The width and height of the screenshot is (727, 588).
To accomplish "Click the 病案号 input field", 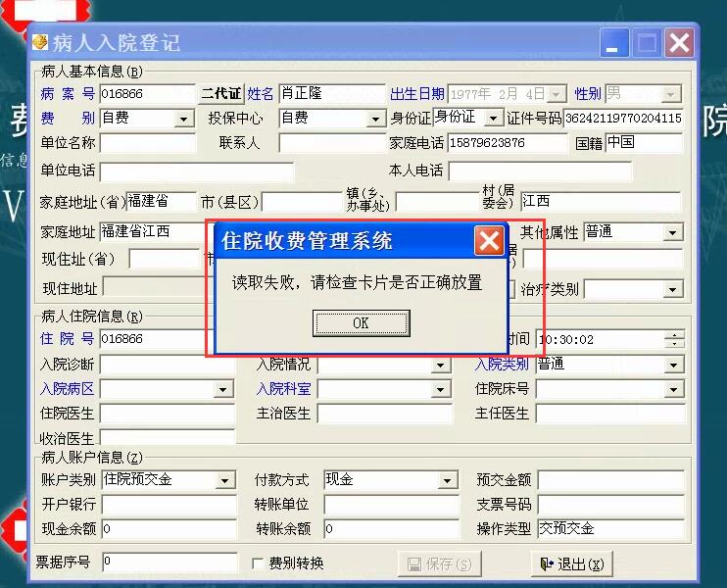I will coord(147,94).
